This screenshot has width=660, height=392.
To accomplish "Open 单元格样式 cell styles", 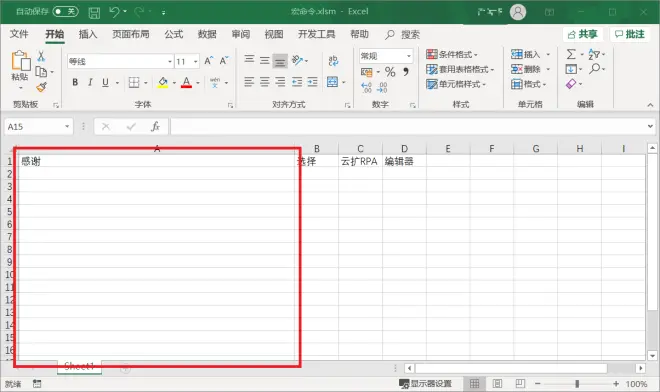I will [x=456, y=84].
